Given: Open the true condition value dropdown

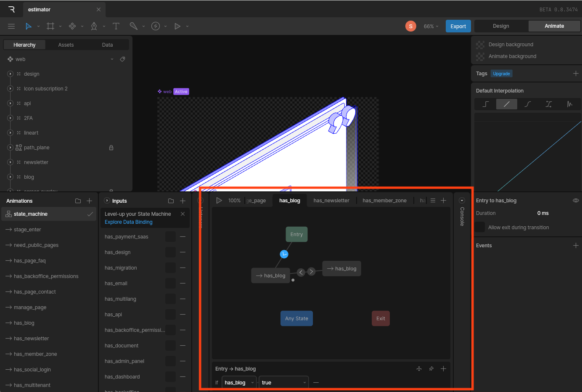Looking at the screenshot, I should (283, 382).
